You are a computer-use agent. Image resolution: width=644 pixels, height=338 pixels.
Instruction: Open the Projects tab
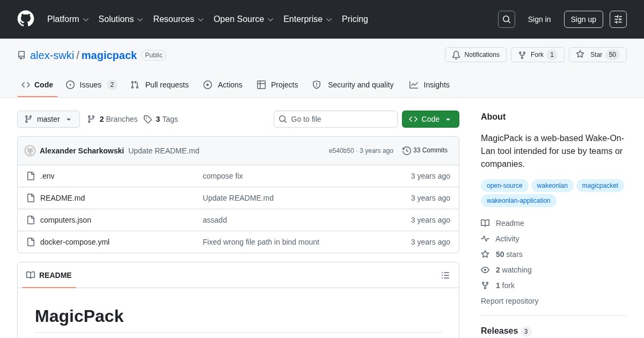[277, 85]
